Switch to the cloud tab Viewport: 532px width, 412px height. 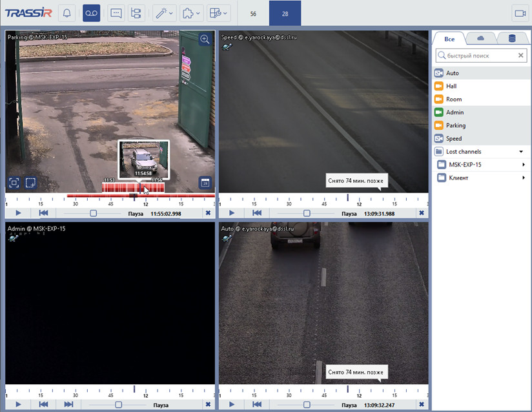[480, 39]
